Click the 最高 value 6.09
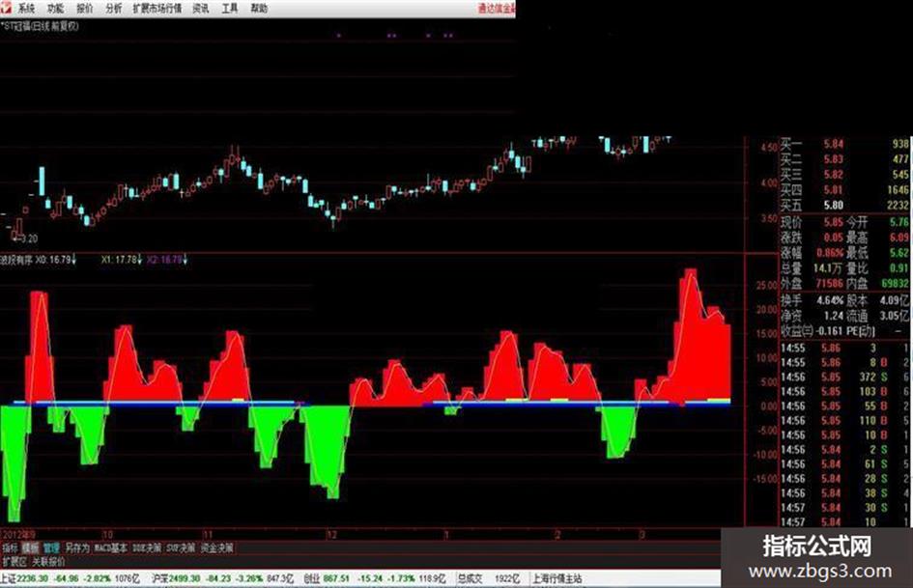913x588 pixels. point(899,238)
